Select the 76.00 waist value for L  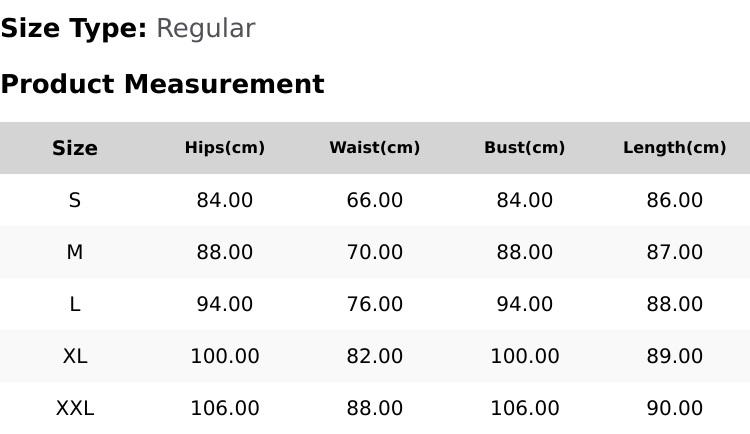coord(375,304)
